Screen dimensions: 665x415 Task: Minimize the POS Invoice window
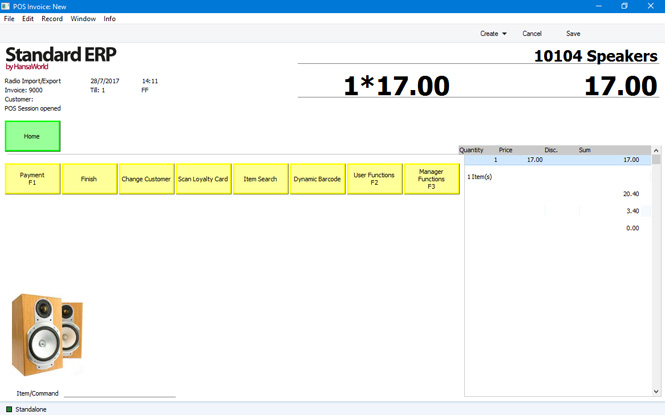[599, 6]
